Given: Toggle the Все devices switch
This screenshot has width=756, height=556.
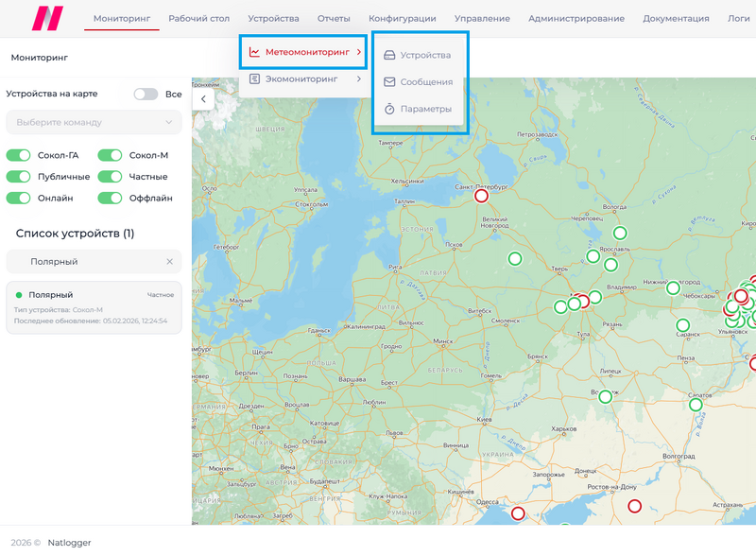Looking at the screenshot, I should (x=146, y=95).
